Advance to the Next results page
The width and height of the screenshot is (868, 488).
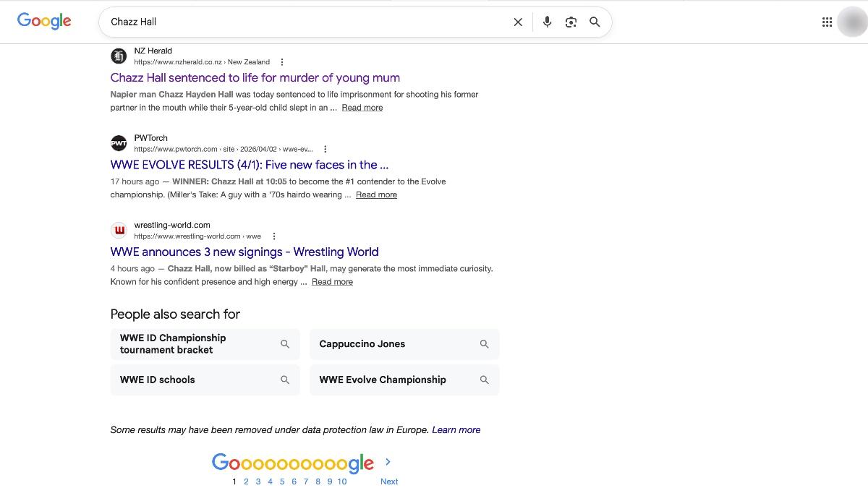tap(389, 481)
